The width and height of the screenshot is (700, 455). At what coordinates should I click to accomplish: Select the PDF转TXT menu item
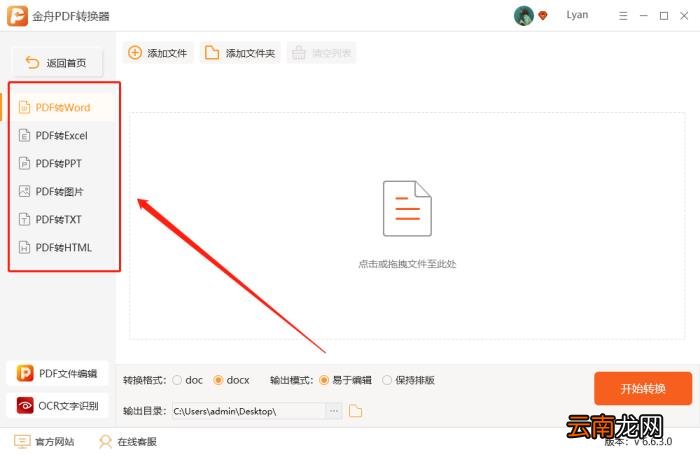[60, 219]
